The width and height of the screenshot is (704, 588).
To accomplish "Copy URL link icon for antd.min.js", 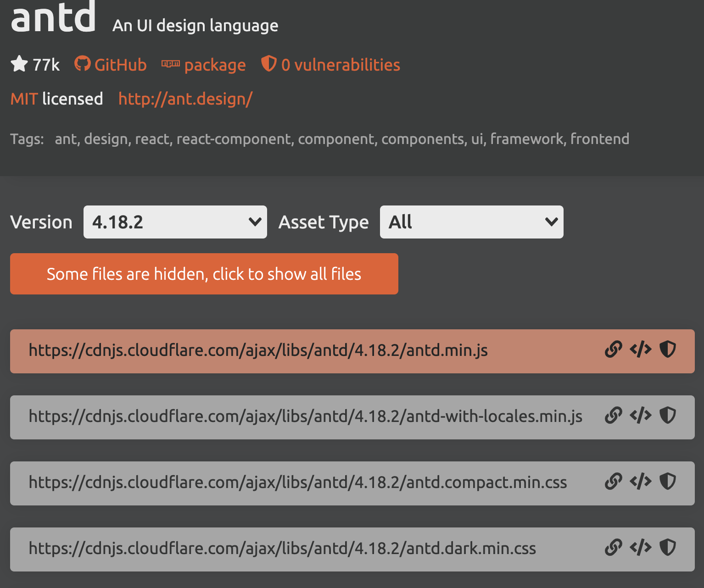I will coord(613,349).
